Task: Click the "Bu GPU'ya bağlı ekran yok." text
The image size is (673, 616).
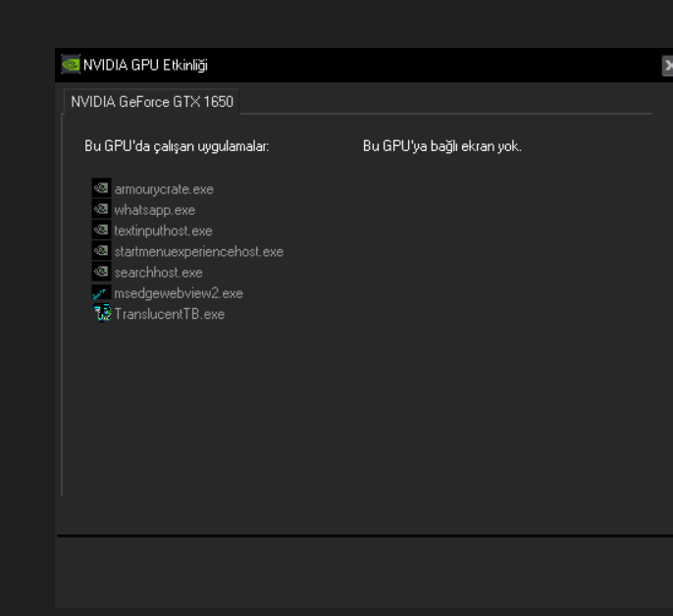Action: (x=442, y=146)
